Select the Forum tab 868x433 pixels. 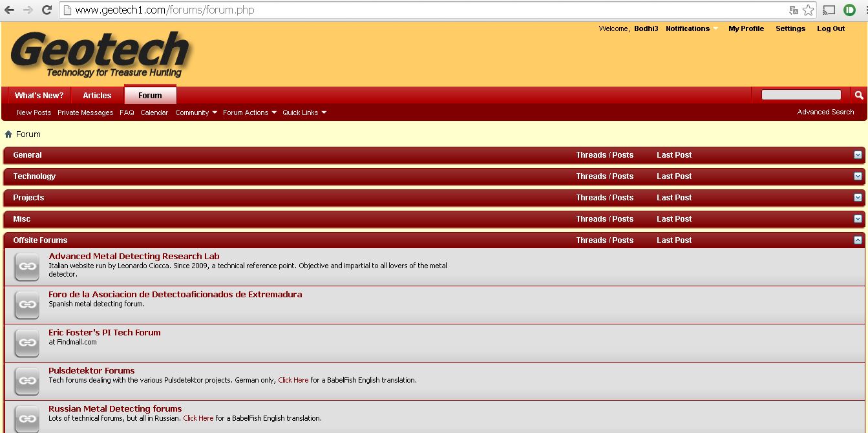150,95
